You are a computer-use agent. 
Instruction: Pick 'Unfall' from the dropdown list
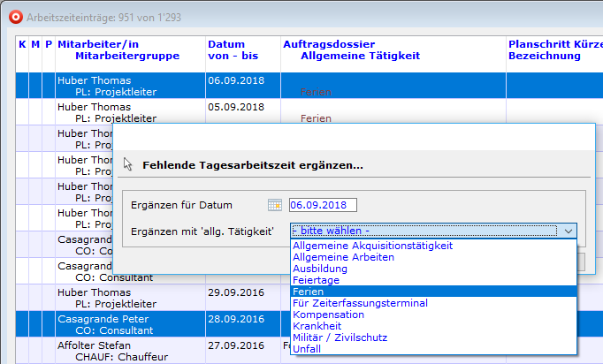click(x=307, y=349)
